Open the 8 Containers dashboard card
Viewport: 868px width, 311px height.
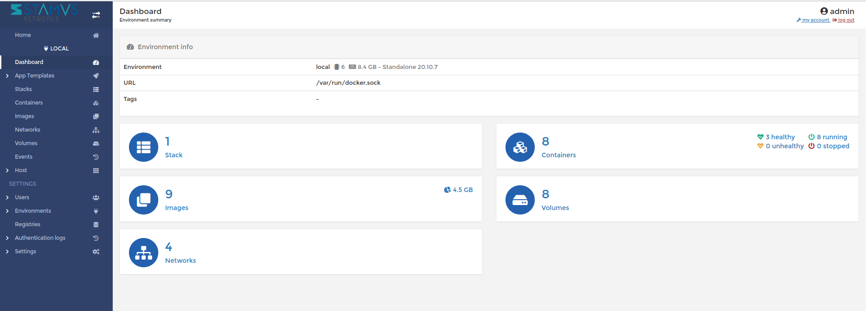677,146
